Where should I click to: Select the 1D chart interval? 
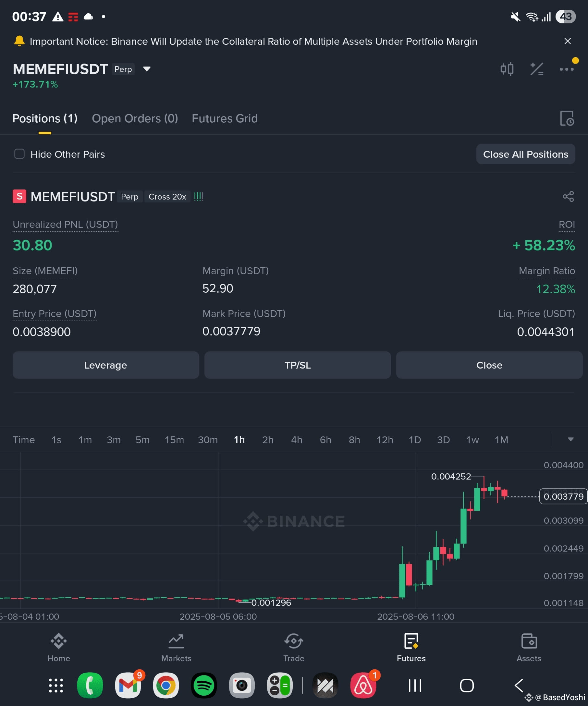[x=415, y=440]
